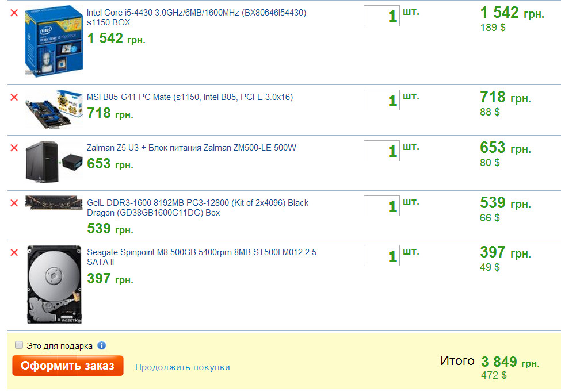561x392 pixels.
Task: Open info icon next to Это для подарка
Action: (x=102, y=345)
